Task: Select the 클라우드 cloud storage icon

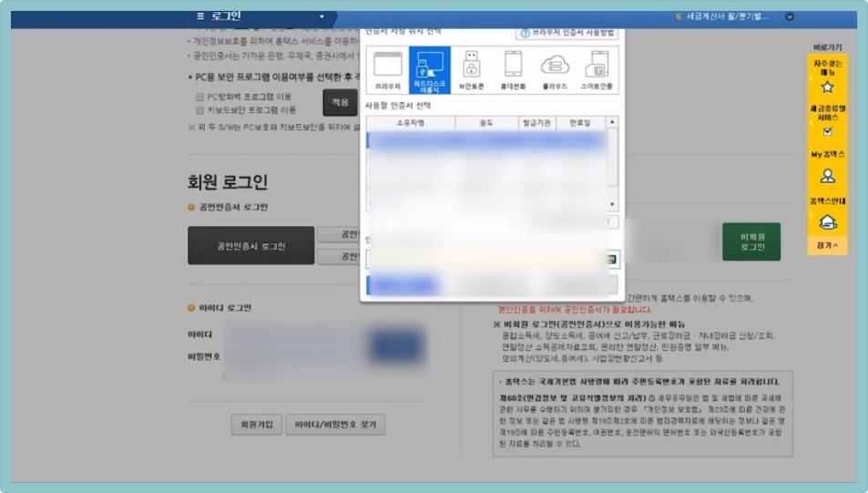Action: pyautogui.click(x=555, y=70)
